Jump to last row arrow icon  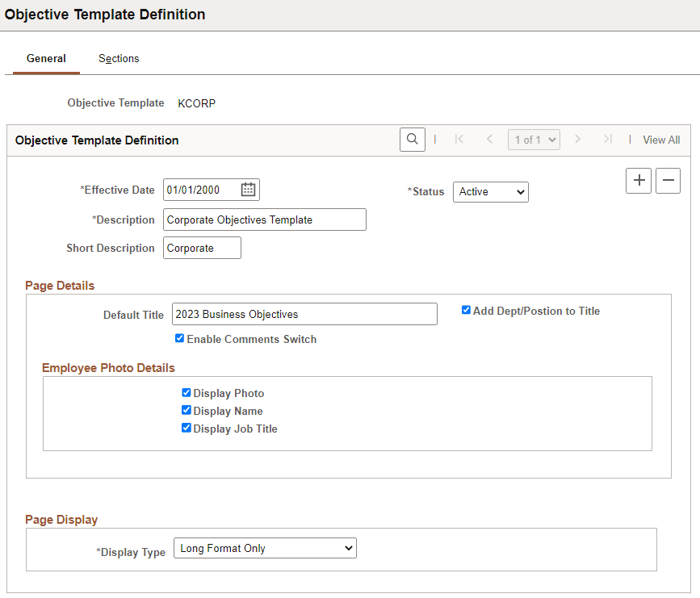[x=607, y=140]
